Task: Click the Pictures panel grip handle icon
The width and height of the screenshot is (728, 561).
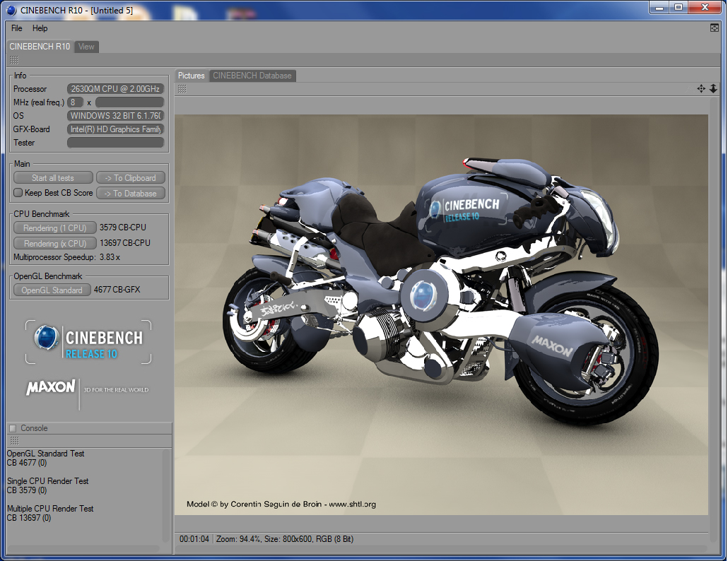Action: pos(182,89)
